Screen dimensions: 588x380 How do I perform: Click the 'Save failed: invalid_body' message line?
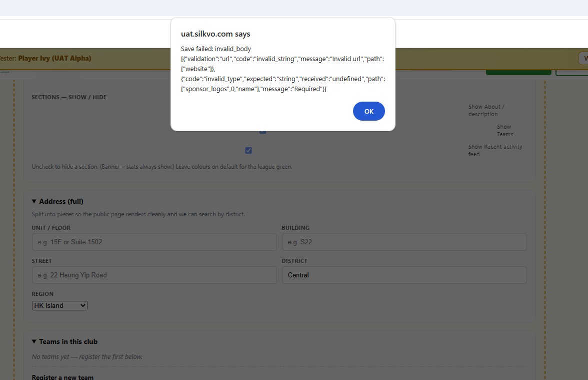tap(216, 49)
